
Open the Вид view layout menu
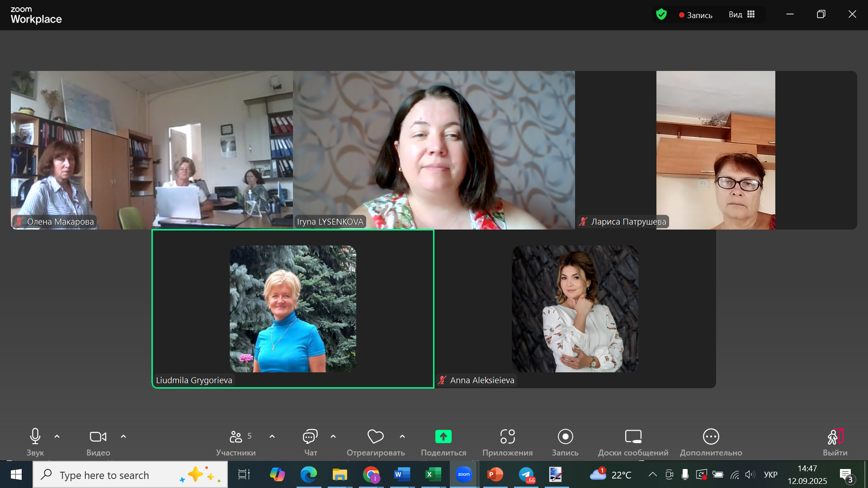741,14
